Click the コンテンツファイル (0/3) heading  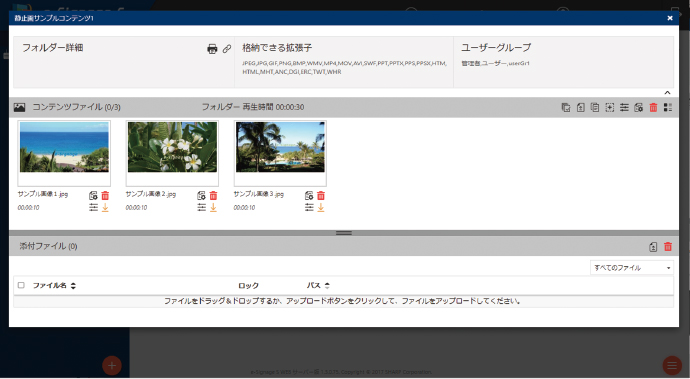click(76, 107)
